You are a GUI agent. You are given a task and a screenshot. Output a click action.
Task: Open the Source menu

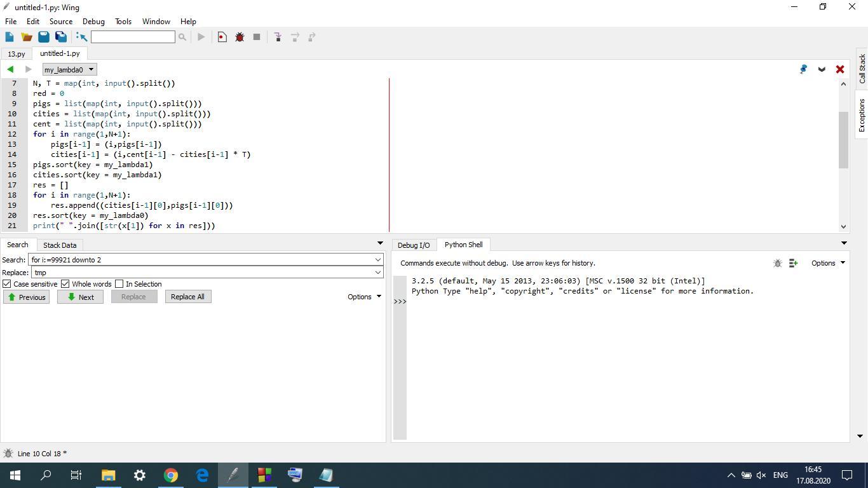pos(61,21)
